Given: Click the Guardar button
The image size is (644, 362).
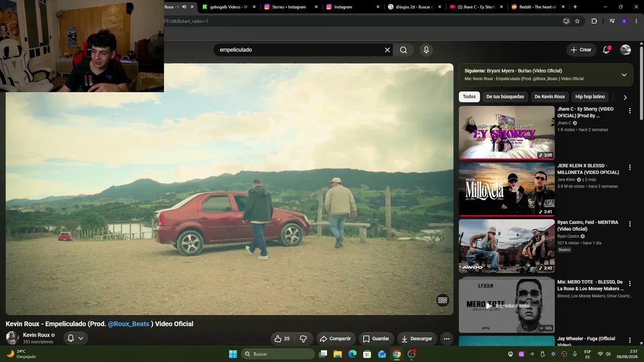Looking at the screenshot, I should pos(376,339).
